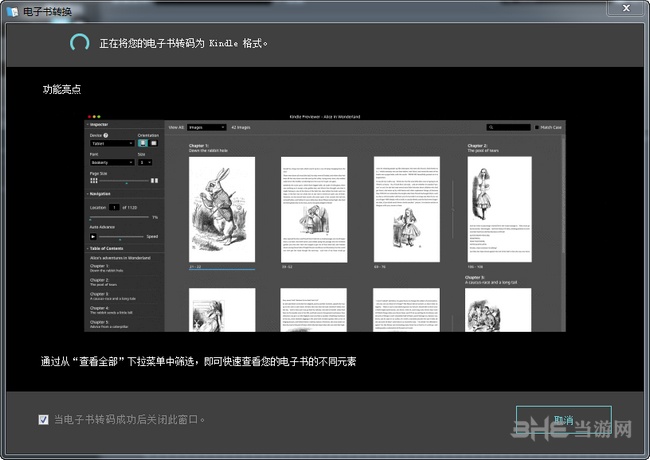Collapse the Navigation section
Viewport: 650px width, 460px height.
pyautogui.click(x=87, y=194)
